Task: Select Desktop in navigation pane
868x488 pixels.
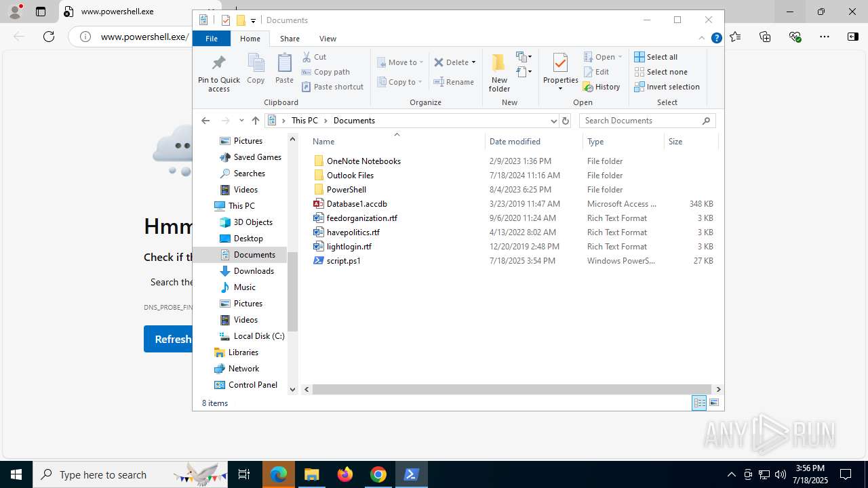Action: tap(248, 239)
